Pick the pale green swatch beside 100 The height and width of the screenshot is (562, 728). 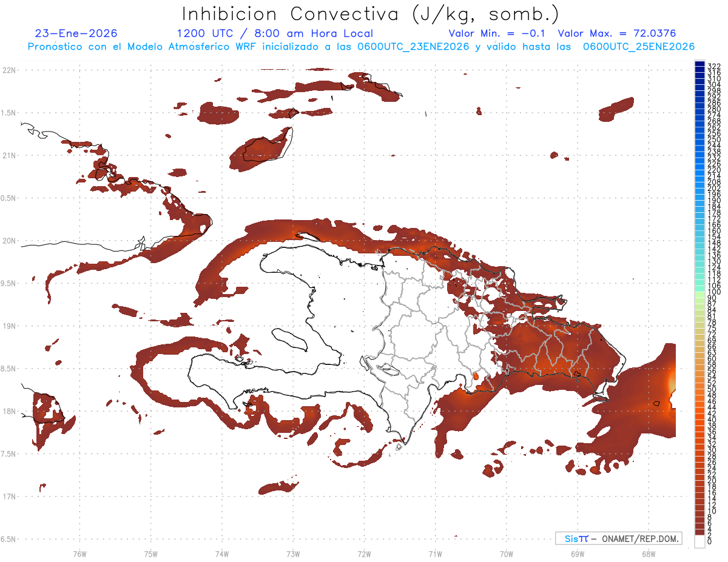click(699, 295)
